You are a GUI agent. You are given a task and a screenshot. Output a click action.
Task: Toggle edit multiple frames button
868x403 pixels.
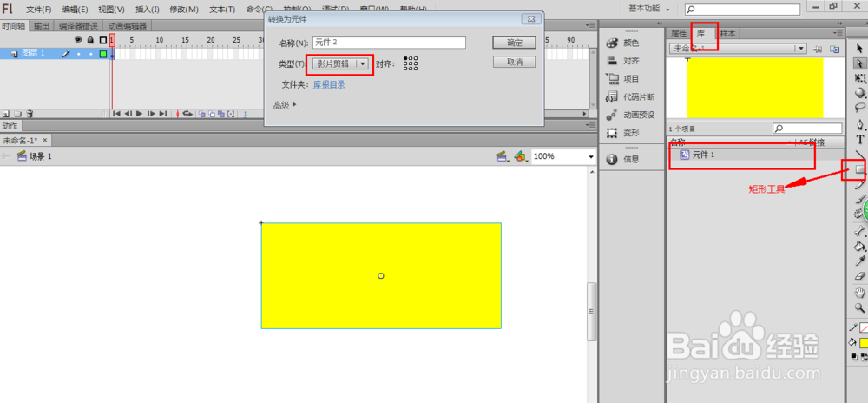pos(220,114)
